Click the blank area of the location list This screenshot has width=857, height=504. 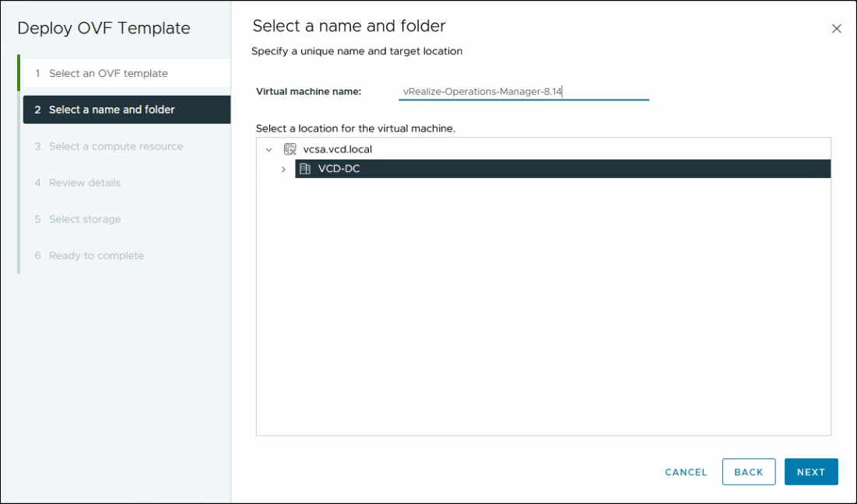pyautogui.click(x=545, y=311)
